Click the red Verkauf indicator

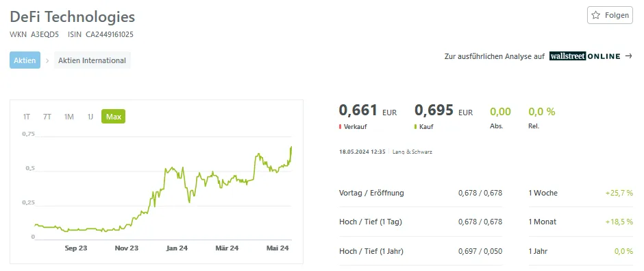pyautogui.click(x=340, y=127)
